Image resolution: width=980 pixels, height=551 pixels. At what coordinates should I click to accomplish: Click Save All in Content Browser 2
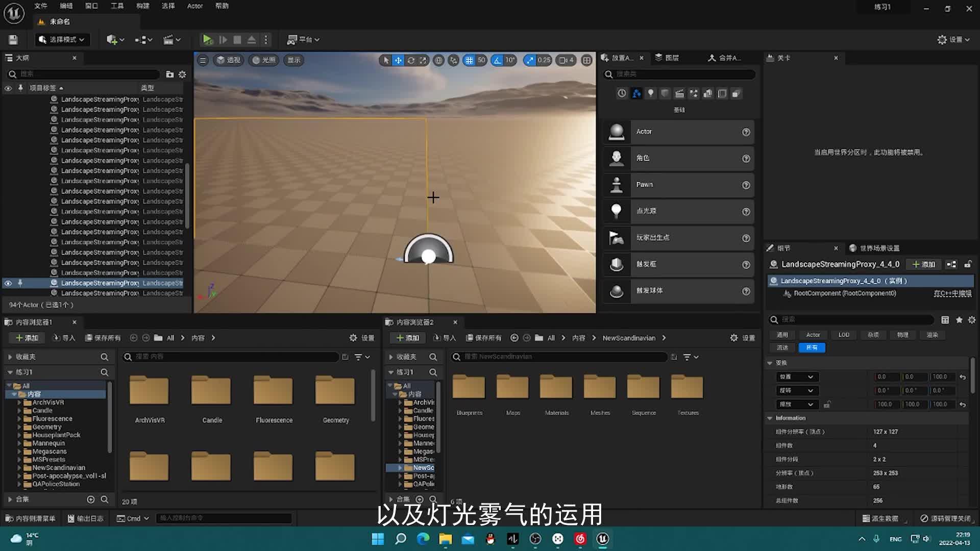coord(483,338)
